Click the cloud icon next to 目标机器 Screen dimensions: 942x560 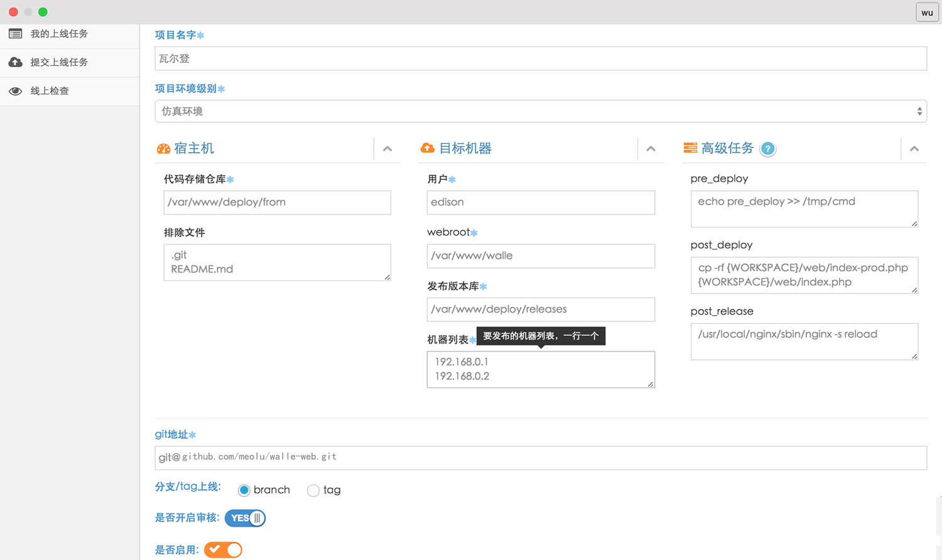coord(428,148)
